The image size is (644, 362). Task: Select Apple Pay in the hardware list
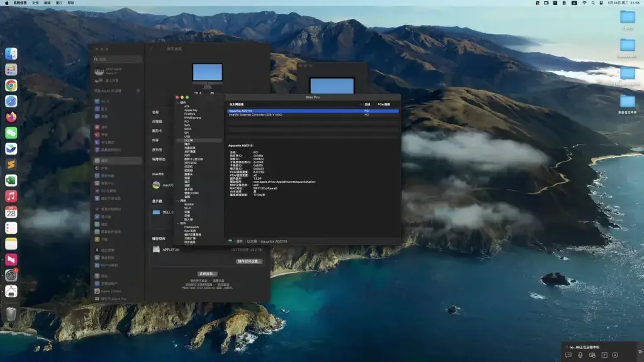click(x=191, y=111)
